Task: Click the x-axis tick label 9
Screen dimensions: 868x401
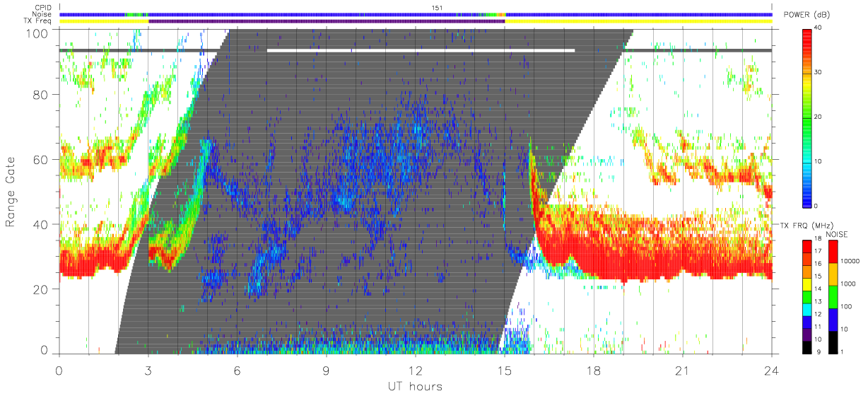Action: [x=327, y=371]
